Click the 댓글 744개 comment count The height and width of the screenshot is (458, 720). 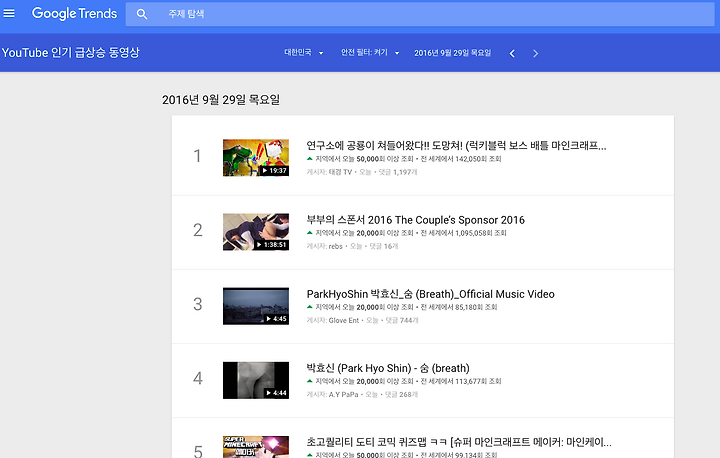coord(402,320)
